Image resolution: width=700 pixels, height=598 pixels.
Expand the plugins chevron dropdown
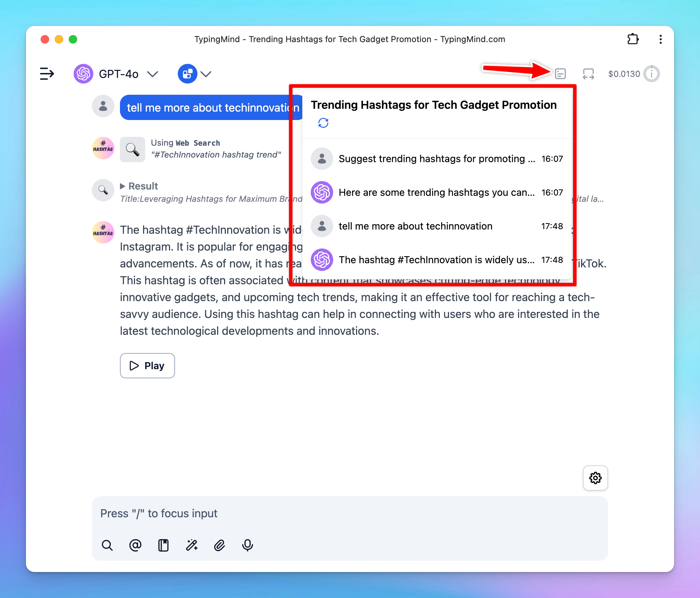point(206,74)
